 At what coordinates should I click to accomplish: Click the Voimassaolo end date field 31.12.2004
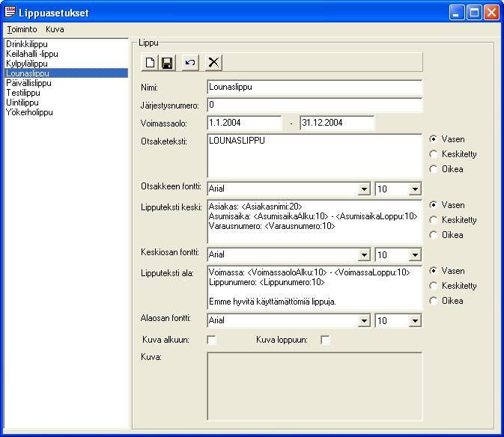pos(337,123)
